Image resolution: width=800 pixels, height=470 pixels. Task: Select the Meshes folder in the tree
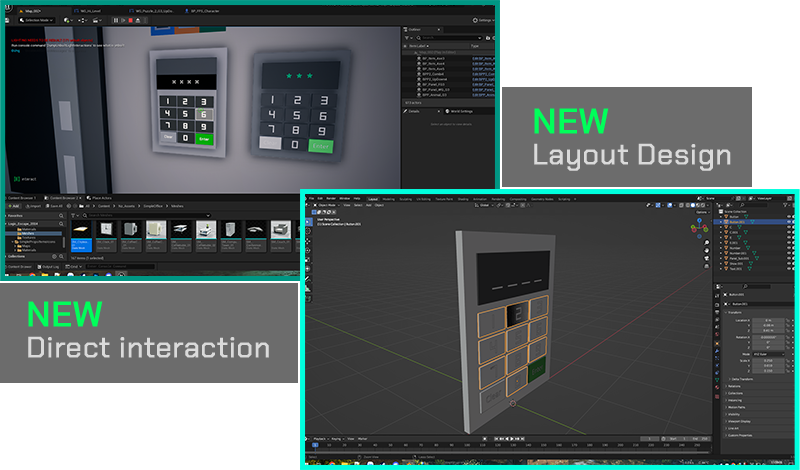click(28, 233)
